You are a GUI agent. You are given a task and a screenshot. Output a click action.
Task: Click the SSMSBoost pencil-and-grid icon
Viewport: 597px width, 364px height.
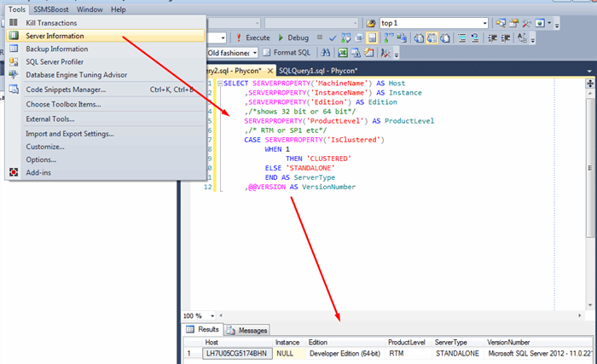[368, 53]
